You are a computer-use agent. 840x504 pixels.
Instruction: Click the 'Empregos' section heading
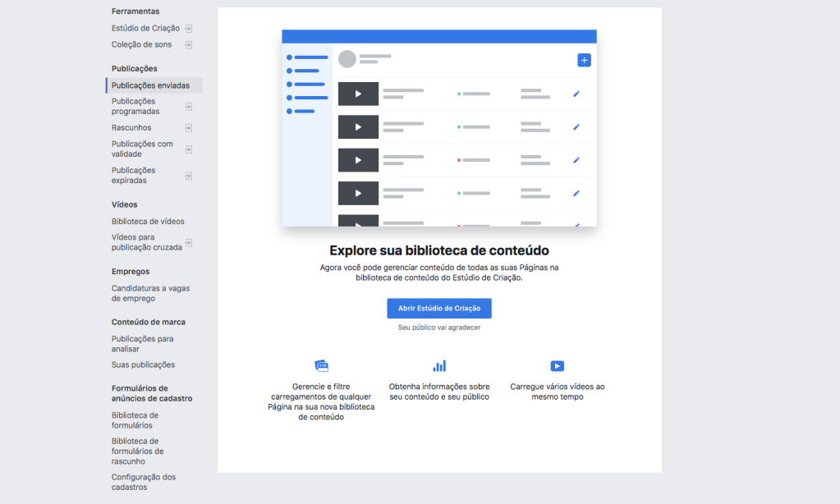[x=131, y=272]
